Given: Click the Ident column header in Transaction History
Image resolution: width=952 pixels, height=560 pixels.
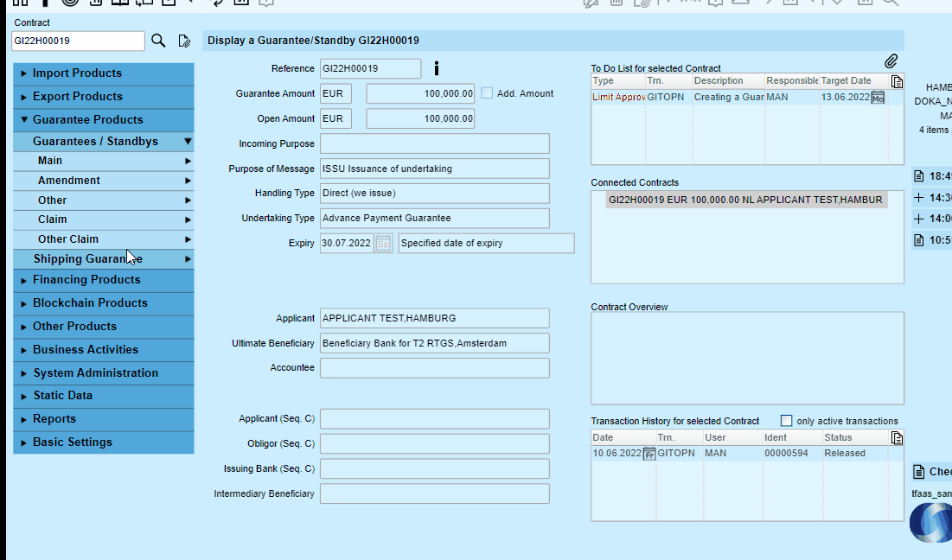Looking at the screenshot, I should (793, 437).
